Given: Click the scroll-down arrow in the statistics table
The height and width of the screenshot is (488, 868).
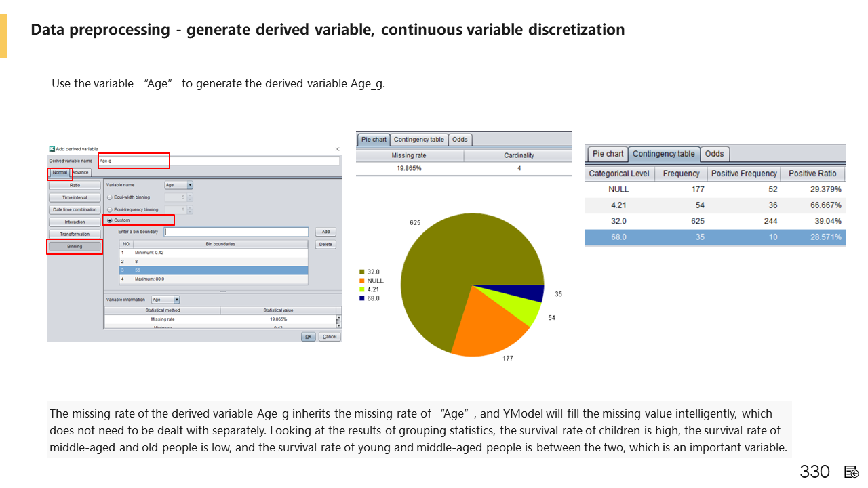Looking at the screenshot, I should [338, 325].
